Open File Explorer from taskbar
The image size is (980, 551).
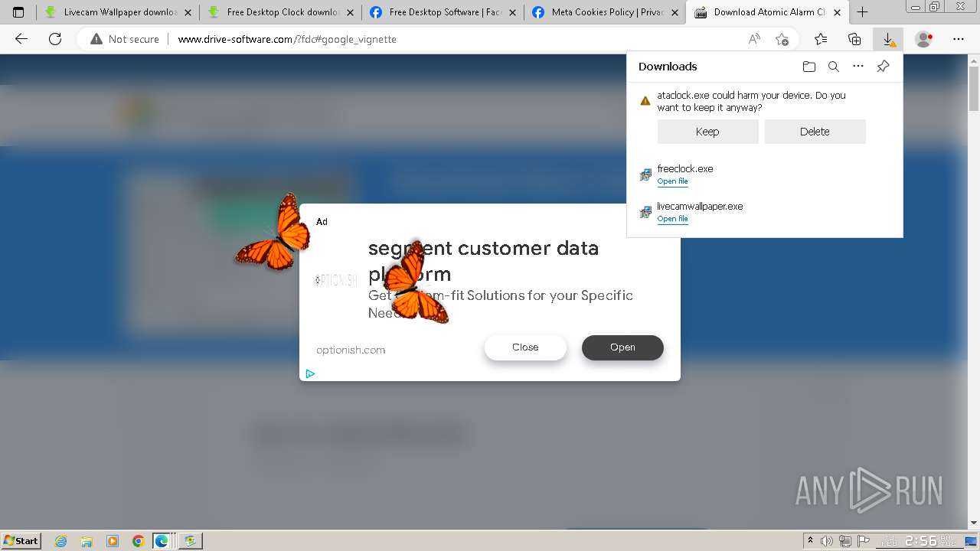pyautogui.click(x=87, y=541)
